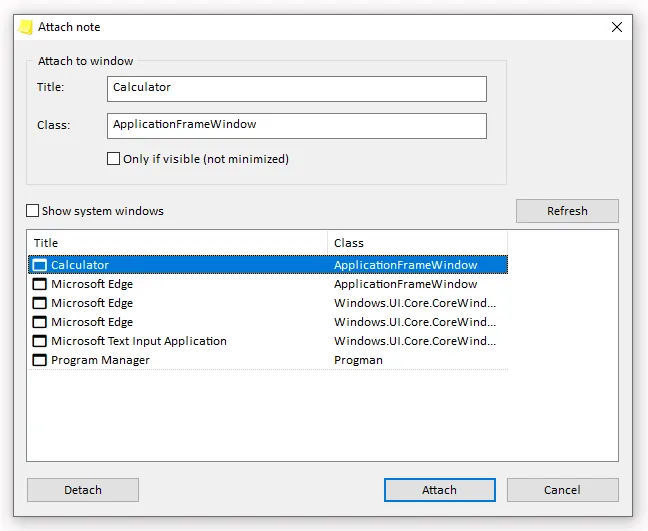Click the Calculator window icon in list
Viewport: 648px width, 531px height.
coord(39,265)
